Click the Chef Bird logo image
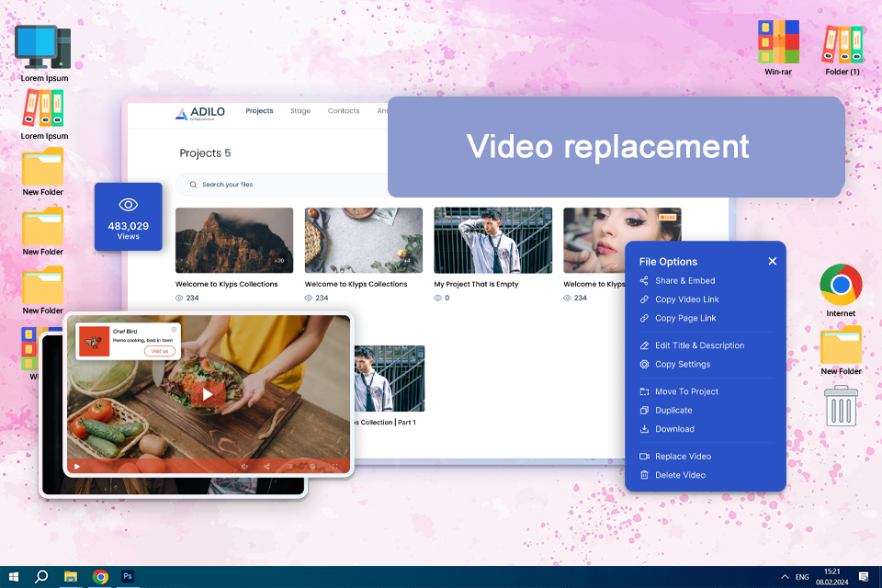 point(95,341)
